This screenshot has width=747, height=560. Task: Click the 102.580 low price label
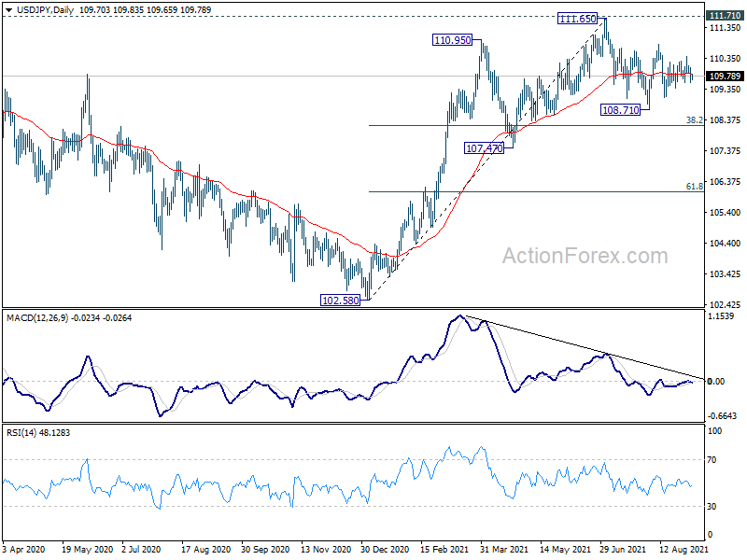[340, 300]
